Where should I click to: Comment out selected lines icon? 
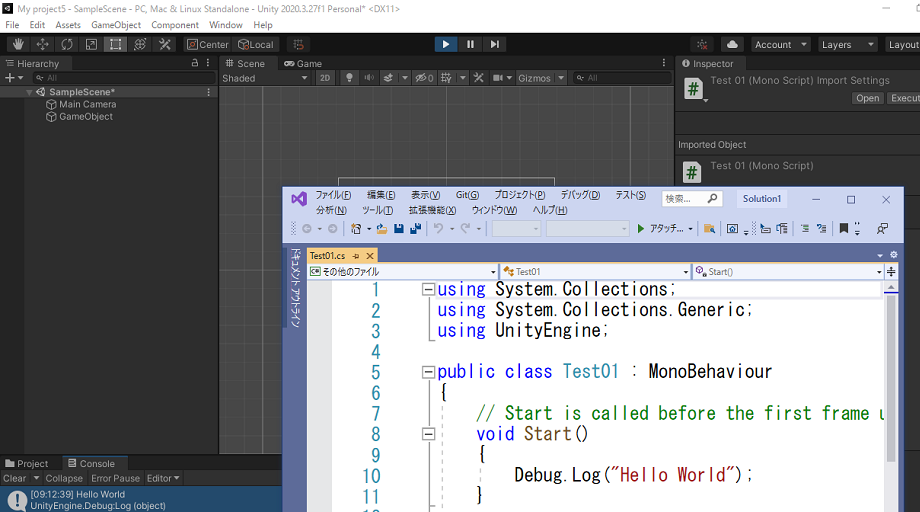805,229
